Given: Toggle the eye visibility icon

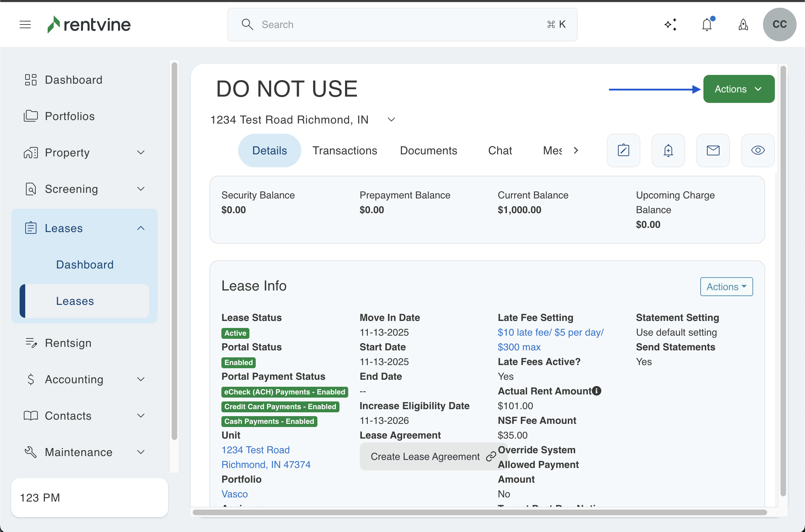Looking at the screenshot, I should [758, 150].
